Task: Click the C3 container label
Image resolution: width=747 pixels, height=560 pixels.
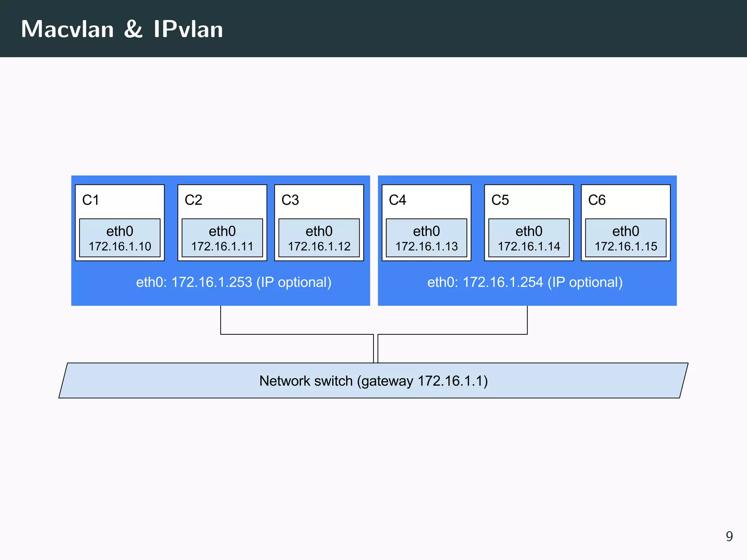Action: click(290, 200)
